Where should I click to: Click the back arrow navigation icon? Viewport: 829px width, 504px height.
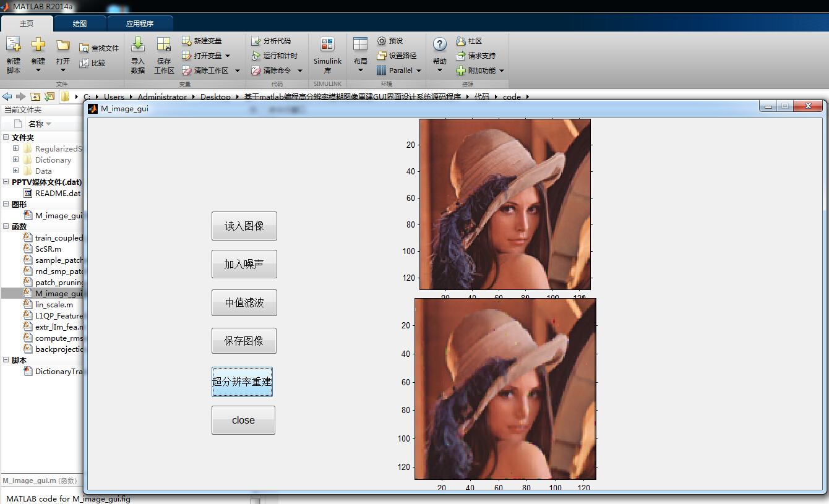[7, 96]
